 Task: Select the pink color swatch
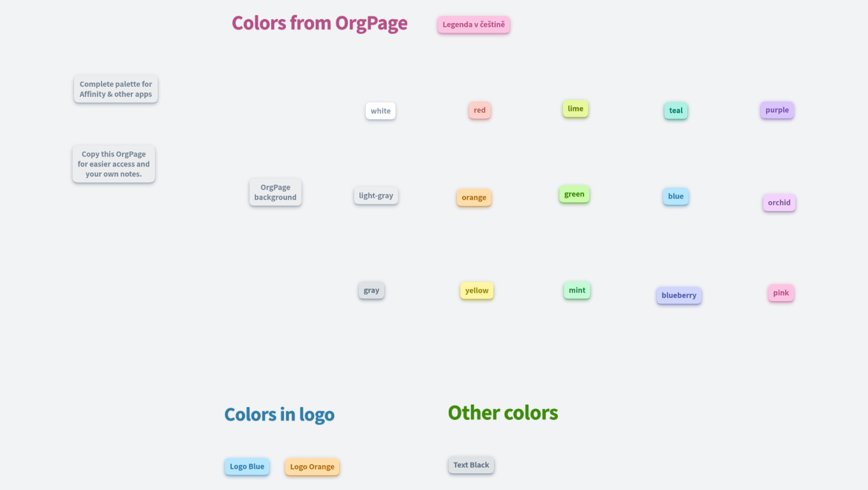(781, 292)
